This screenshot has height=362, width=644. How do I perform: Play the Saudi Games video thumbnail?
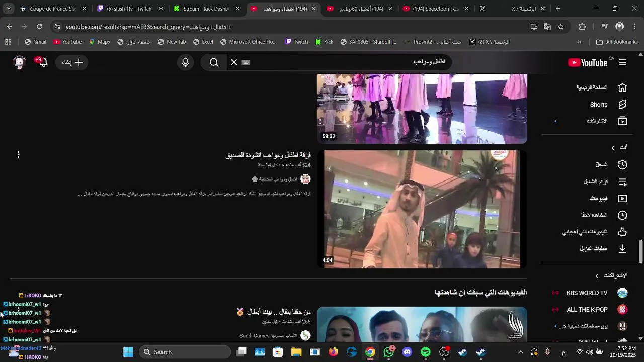click(422, 325)
